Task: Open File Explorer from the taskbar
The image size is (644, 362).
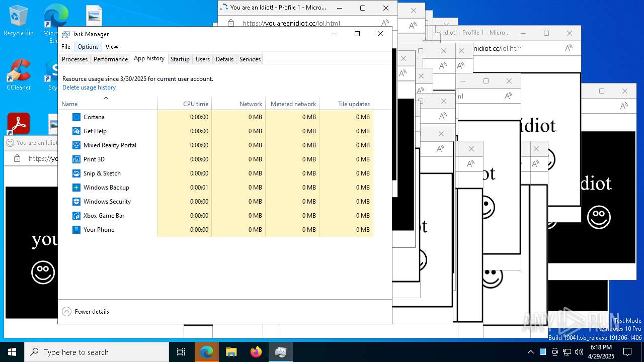Action: click(x=231, y=352)
